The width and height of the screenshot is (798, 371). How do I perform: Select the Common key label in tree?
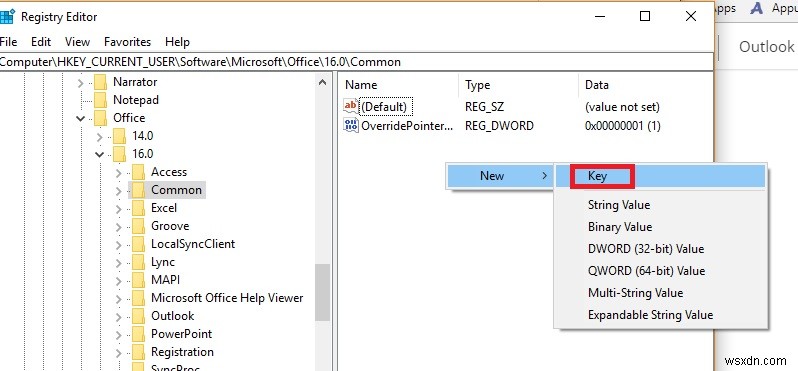pos(177,190)
